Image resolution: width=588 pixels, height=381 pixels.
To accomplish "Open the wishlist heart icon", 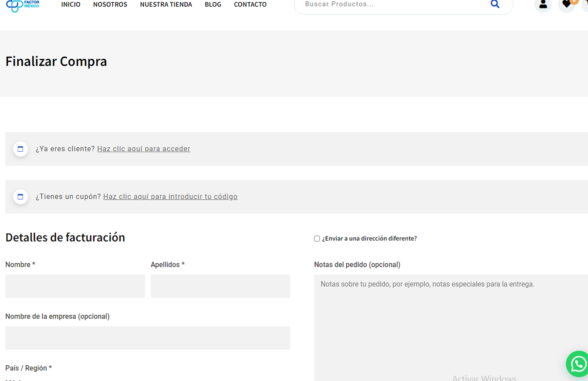I will click(566, 4).
